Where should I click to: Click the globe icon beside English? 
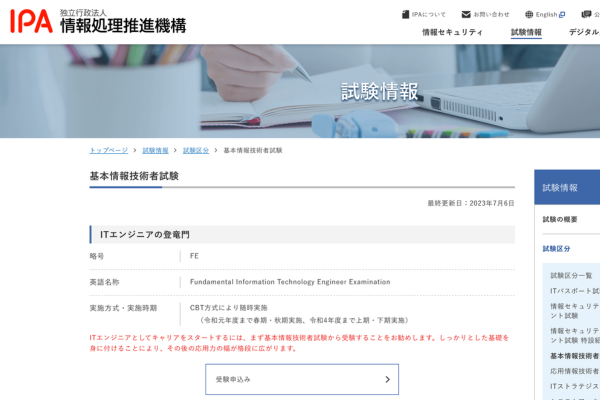coord(529,15)
